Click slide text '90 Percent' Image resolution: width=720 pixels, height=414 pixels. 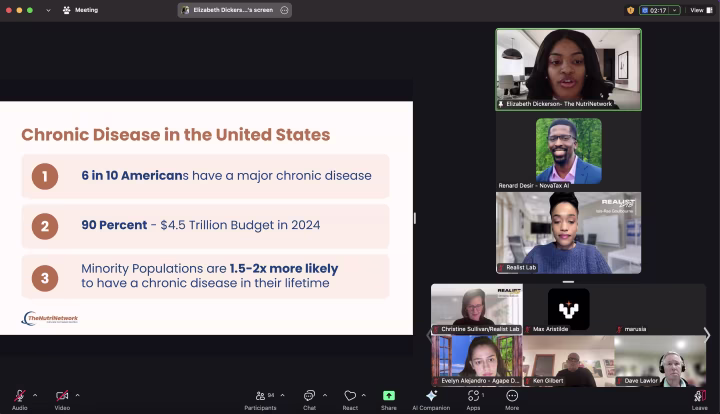[x=114, y=225]
